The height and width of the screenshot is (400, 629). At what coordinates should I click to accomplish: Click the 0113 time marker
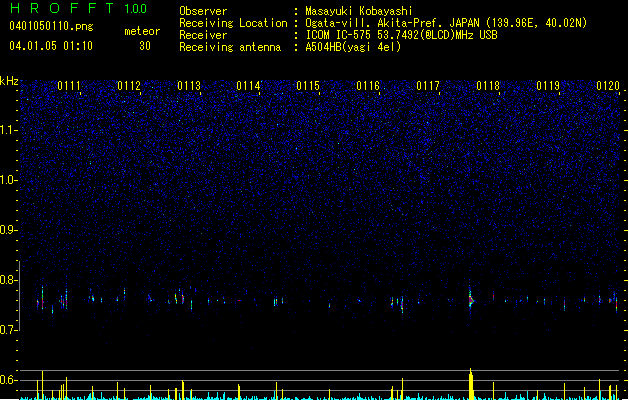[189, 86]
